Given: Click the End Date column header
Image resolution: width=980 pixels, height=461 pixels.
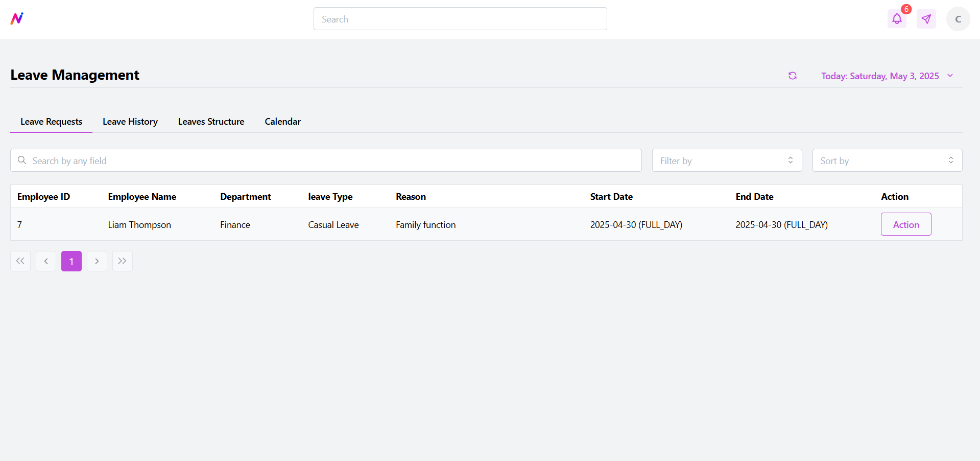Looking at the screenshot, I should click(x=754, y=197).
